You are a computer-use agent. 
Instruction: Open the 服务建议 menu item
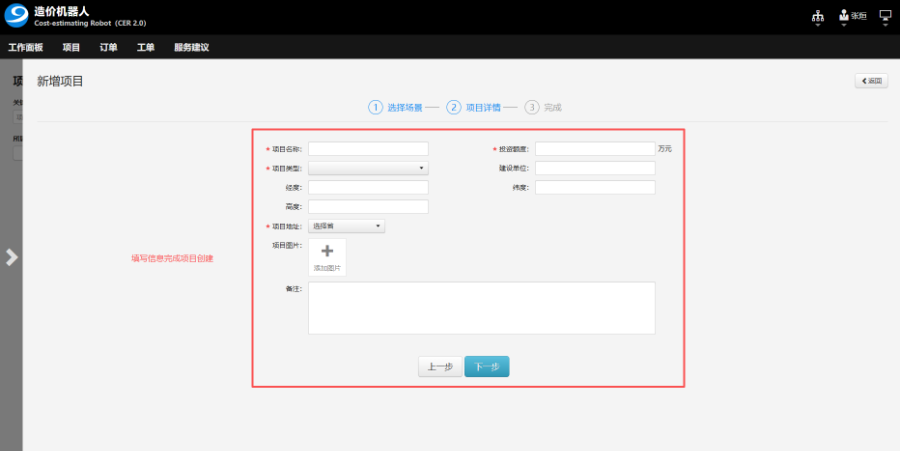(191, 47)
